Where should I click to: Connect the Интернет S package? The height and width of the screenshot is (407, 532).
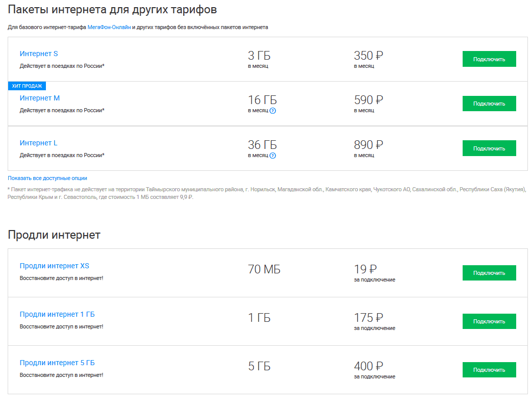[x=489, y=59]
